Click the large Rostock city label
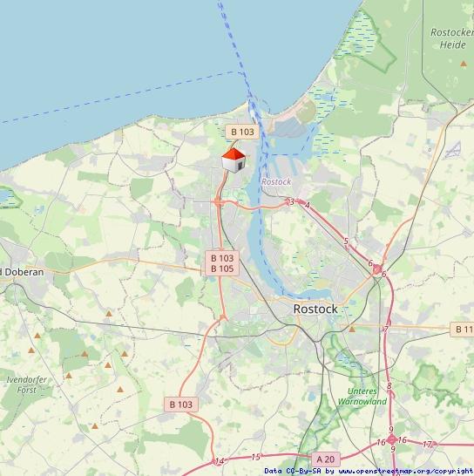This screenshot has height=476, width=474. point(315,309)
